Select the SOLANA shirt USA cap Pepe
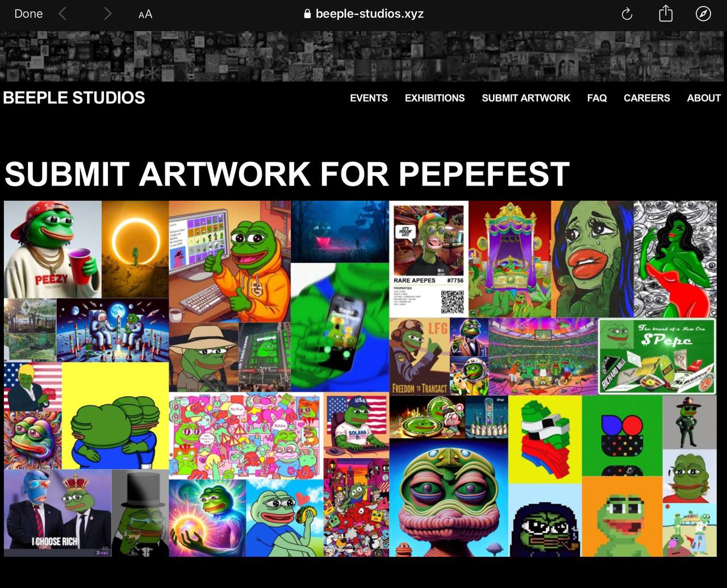 [356, 425]
